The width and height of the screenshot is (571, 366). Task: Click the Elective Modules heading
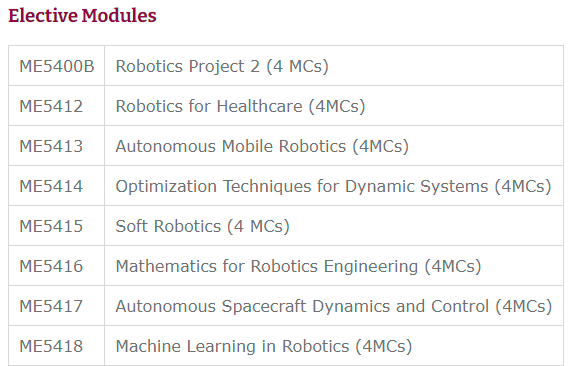pyautogui.click(x=82, y=16)
